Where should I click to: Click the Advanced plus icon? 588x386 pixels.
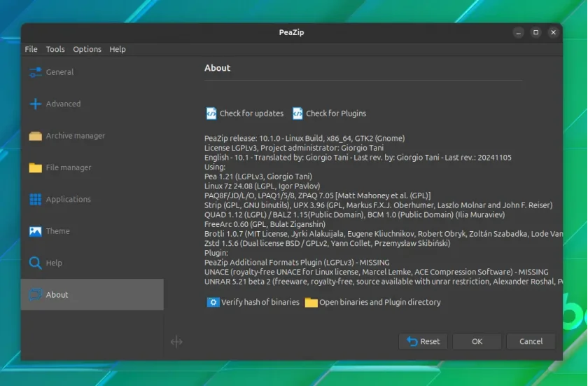(x=35, y=104)
